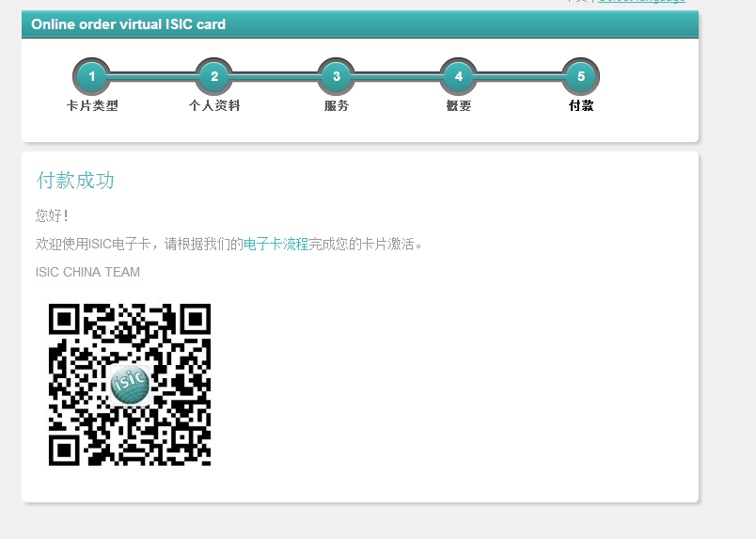The height and width of the screenshot is (539, 756).
Task: Click the 您好！ greeting text
Action: click(x=52, y=215)
